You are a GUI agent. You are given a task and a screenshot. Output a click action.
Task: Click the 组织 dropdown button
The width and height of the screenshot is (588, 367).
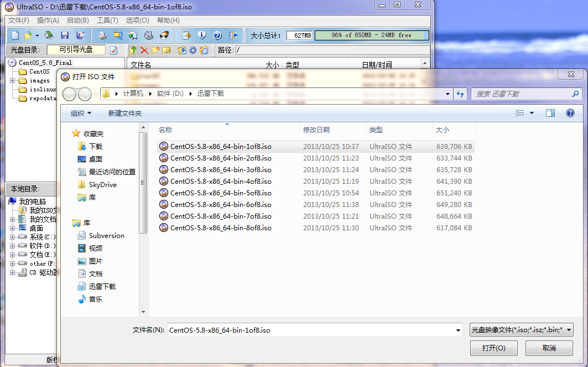[81, 113]
